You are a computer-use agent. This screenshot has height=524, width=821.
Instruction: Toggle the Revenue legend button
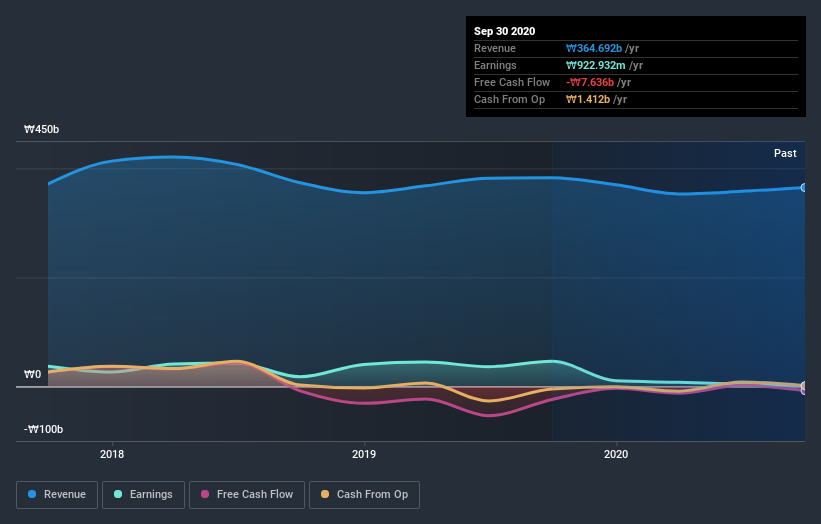(57, 495)
